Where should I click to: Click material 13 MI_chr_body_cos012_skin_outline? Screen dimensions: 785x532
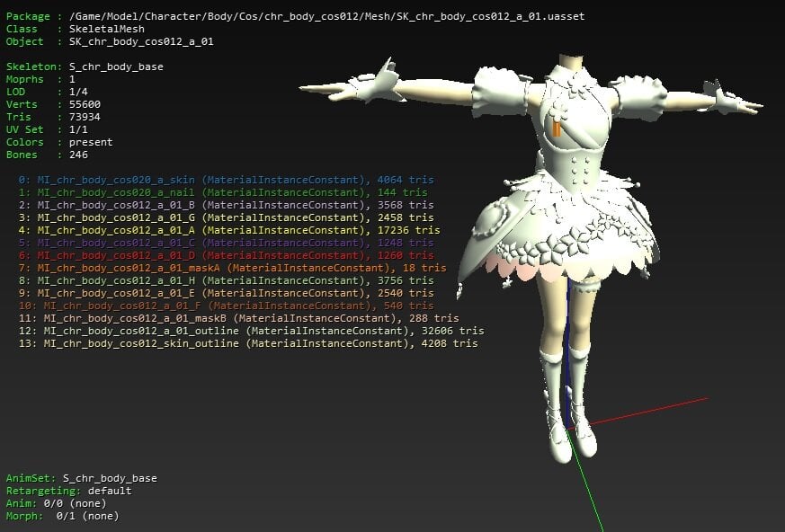point(248,343)
